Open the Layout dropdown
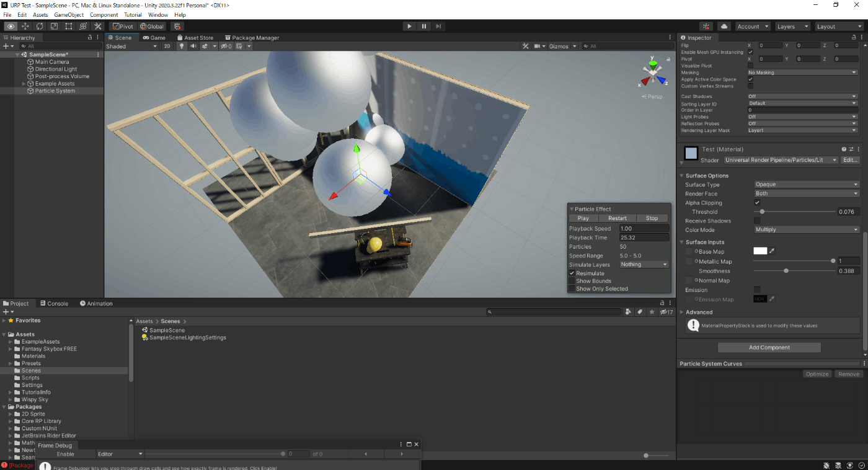 click(x=838, y=27)
